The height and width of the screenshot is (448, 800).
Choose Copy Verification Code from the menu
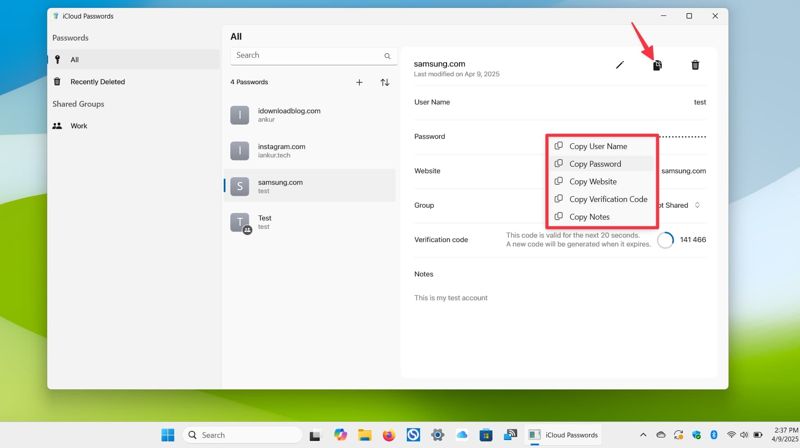pos(602,199)
